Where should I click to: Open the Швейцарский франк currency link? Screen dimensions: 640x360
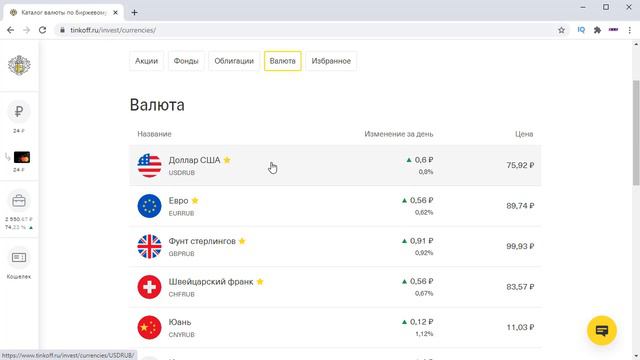(x=211, y=282)
